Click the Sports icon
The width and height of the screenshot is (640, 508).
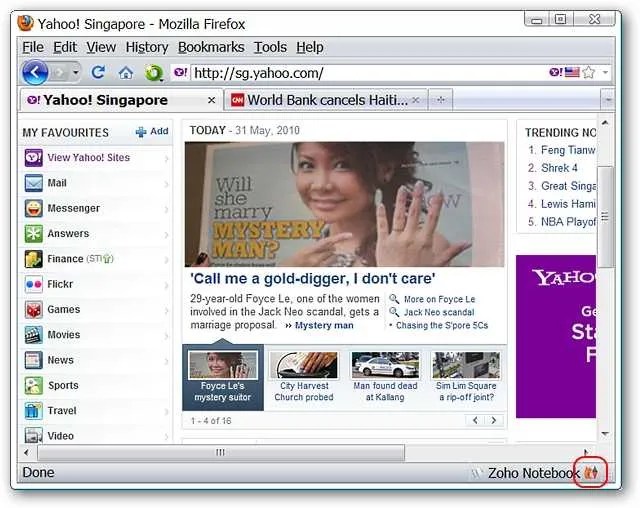click(x=33, y=386)
